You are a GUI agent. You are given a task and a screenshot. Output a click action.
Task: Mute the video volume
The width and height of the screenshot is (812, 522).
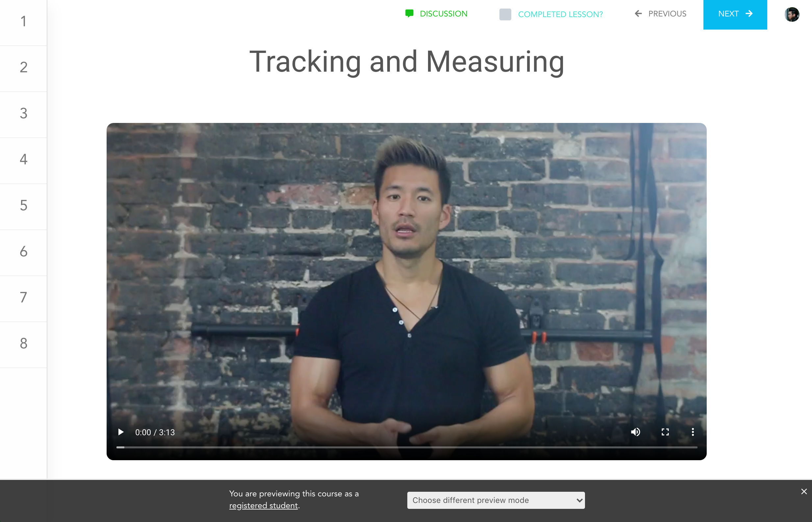coord(635,432)
